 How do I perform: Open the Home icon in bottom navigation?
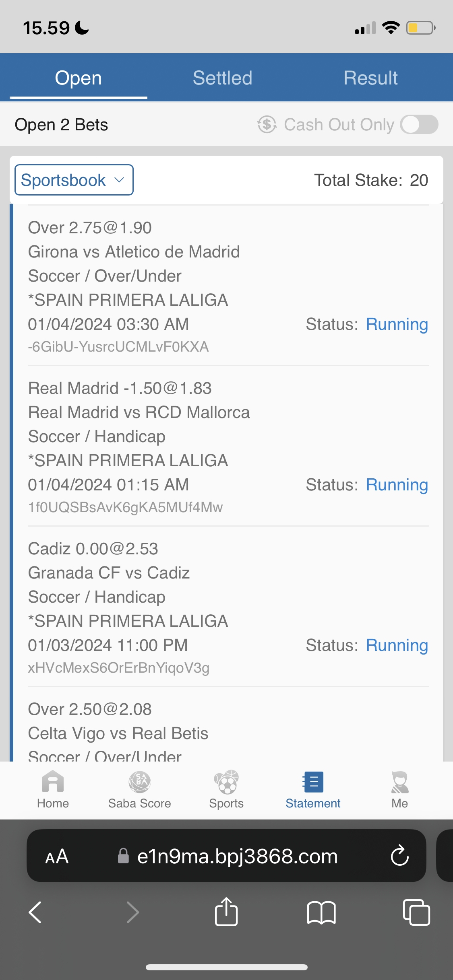click(53, 782)
